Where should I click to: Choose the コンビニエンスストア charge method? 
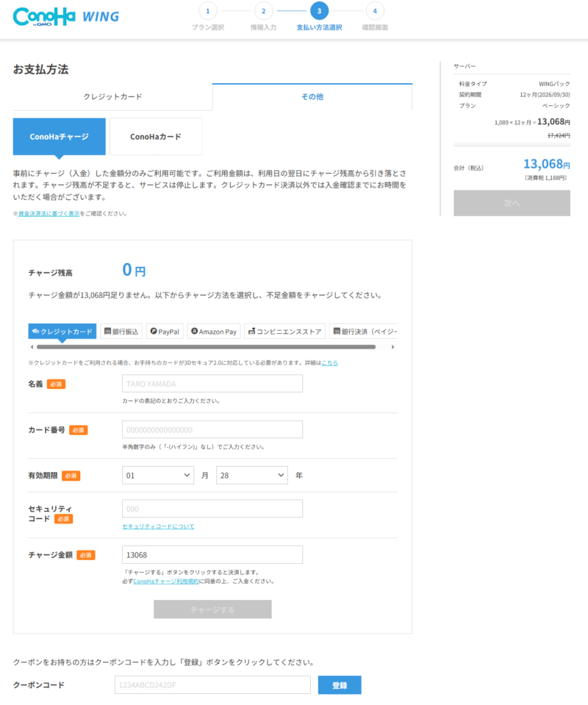tap(284, 332)
